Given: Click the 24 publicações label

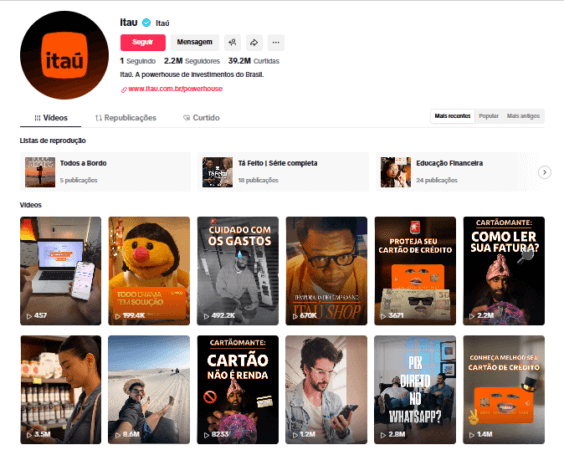Looking at the screenshot, I should click(x=437, y=180).
